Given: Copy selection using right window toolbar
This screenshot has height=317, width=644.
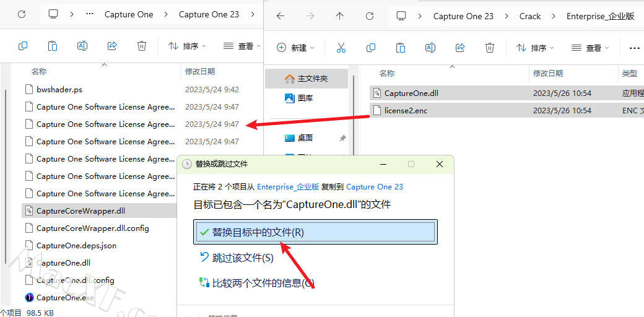Looking at the screenshot, I should pyautogui.click(x=371, y=48).
